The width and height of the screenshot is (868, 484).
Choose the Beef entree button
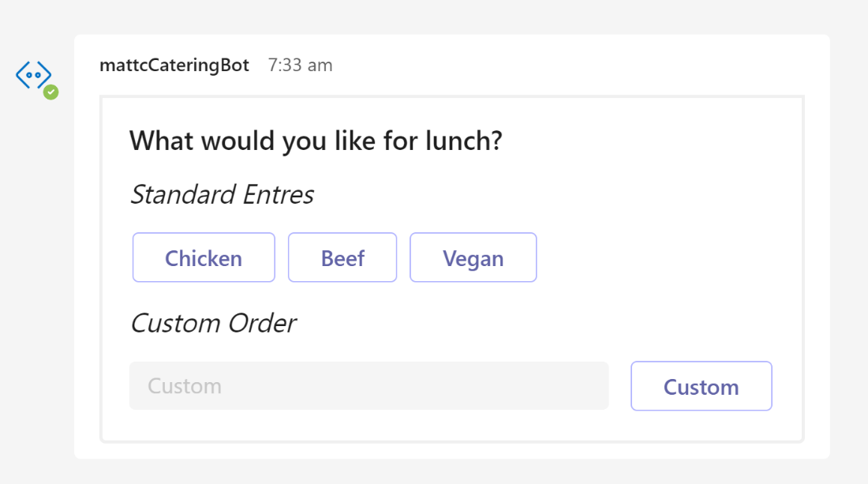point(342,257)
